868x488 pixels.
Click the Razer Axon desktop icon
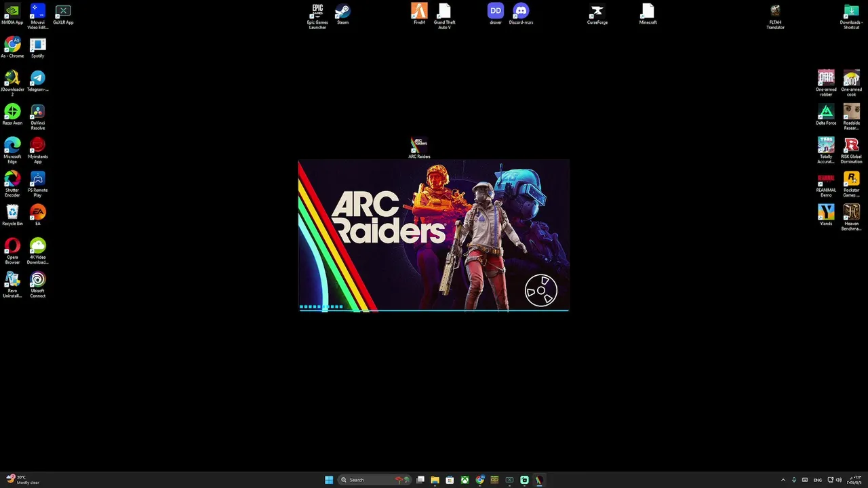click(12, 115)
